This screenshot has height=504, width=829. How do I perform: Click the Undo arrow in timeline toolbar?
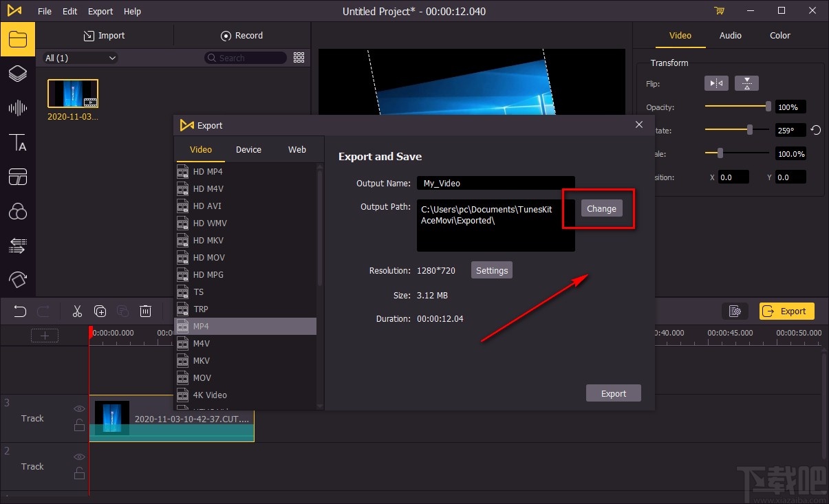[20, 311]
